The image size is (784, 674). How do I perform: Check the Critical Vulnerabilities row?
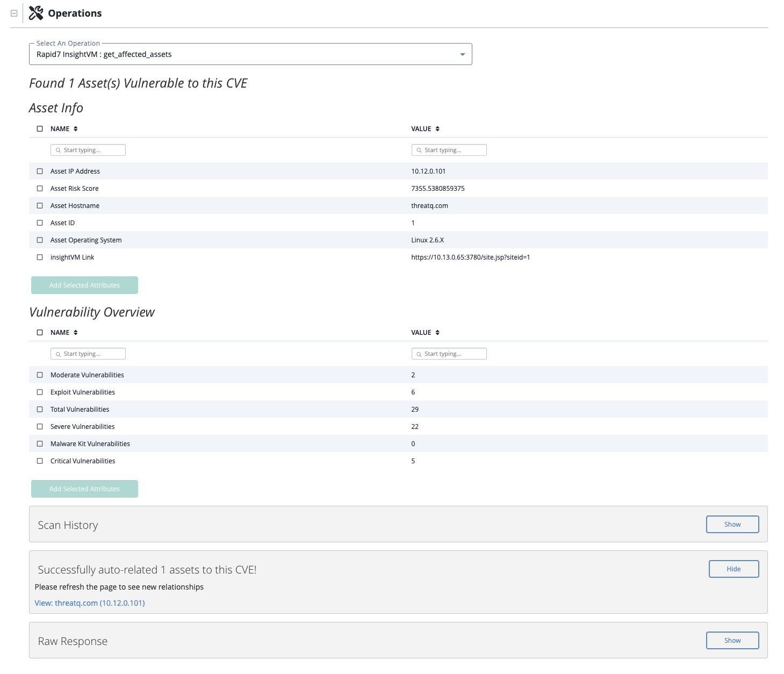point(40,461)
